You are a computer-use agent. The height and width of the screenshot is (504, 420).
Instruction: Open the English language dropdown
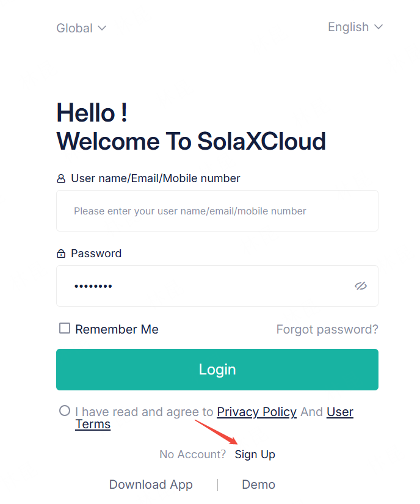point(349,27)
